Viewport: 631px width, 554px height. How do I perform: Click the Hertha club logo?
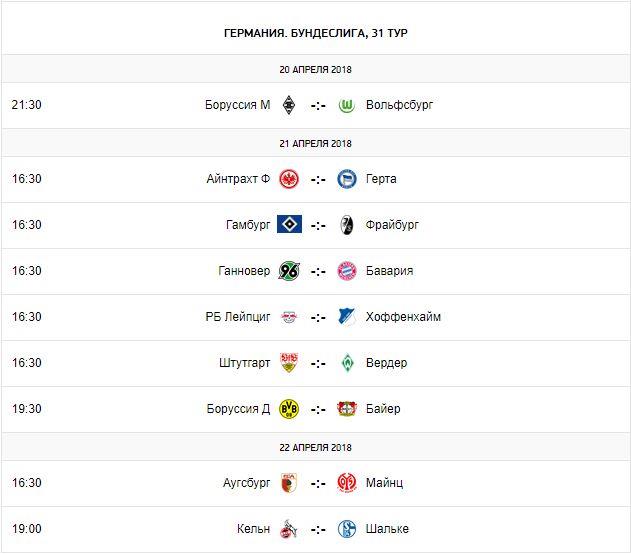347,179
